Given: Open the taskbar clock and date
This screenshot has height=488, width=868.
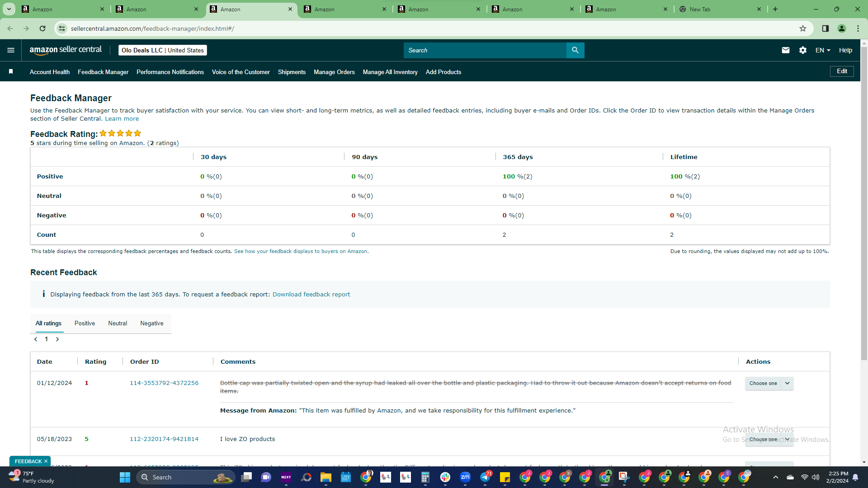Looking at the screenshot, I should click(x=838, y=477).
